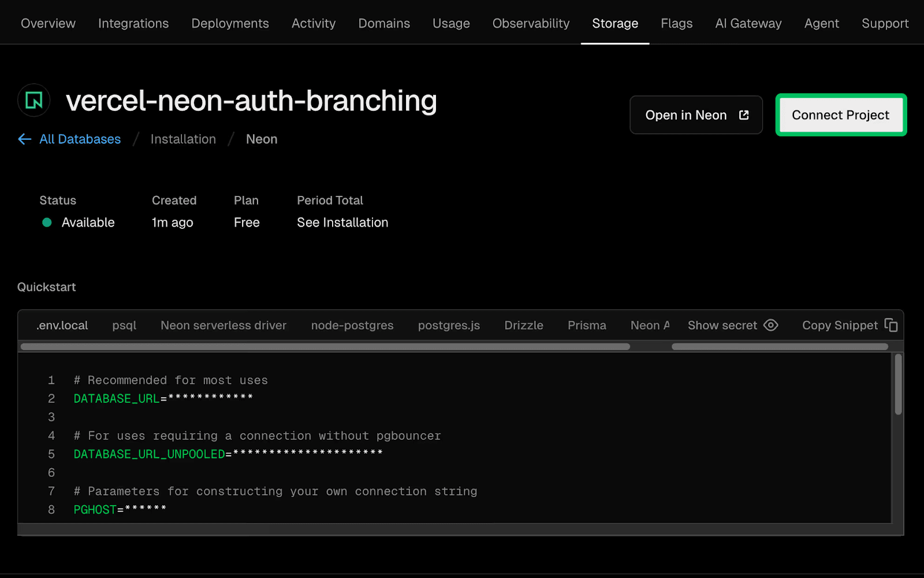Click the vertical scrollbar in code snippet
The width and height of the screenshot is (924, 578).
898,384
